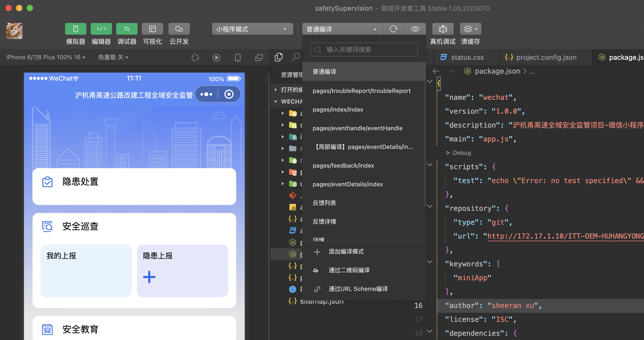The image size is (644, 340).
Task: Select 【局部编译】pages/eventDetails compile mode
Action: pyautogui.click(x=364, y=147)
